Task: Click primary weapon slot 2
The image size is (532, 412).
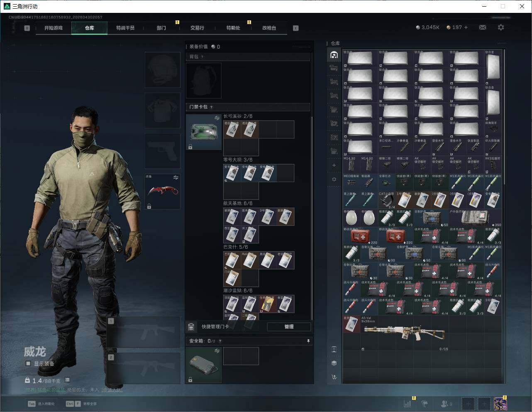Action: pyautogui.click(x=143, y=368)
